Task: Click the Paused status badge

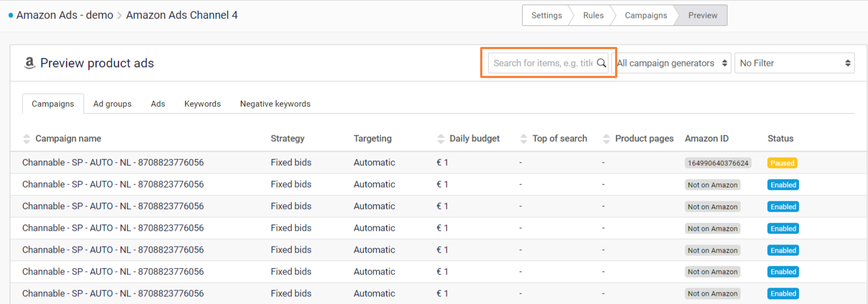Action: [782, 163]
